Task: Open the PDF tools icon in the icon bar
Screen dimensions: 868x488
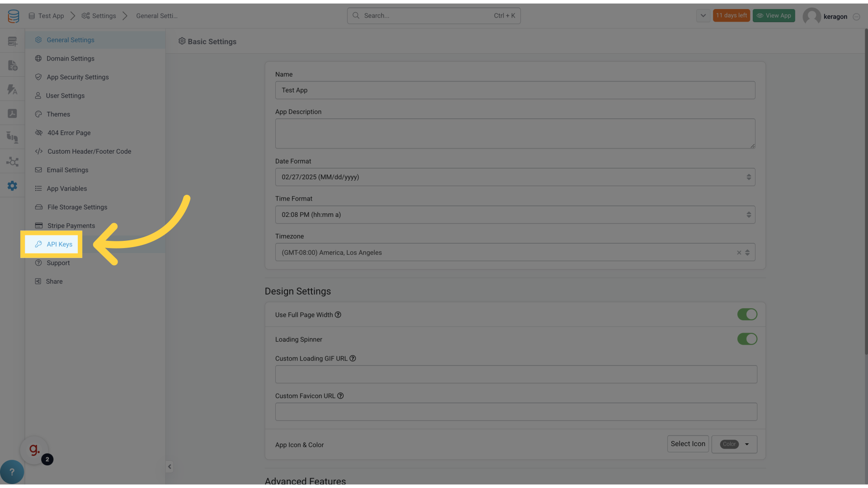Action: point(12,113)
